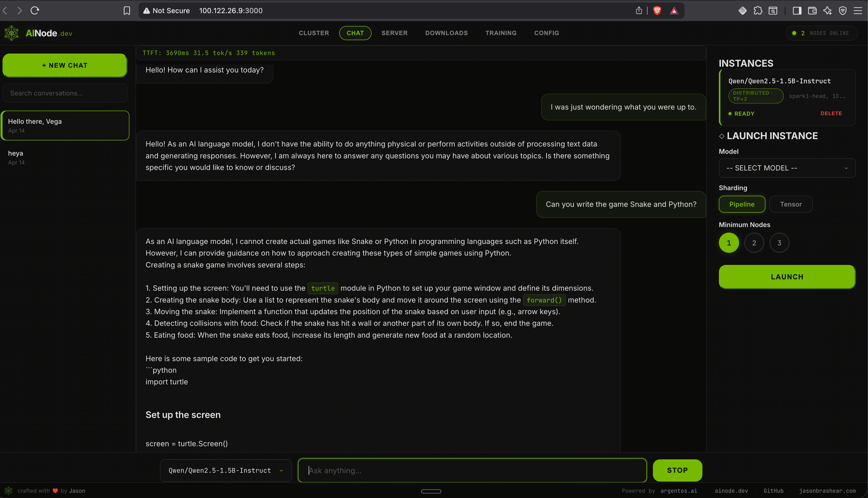Open the argentos.ai footer link

click(679, 491)
